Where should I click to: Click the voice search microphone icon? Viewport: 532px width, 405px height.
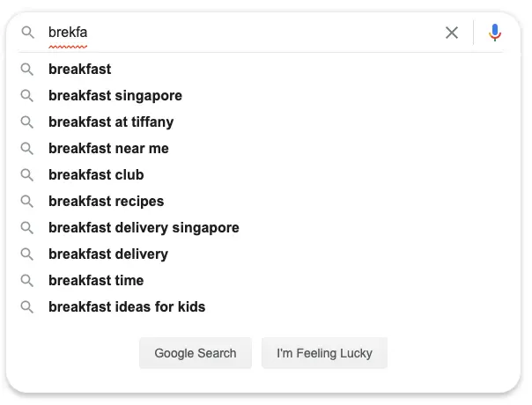click(x=495, y=33)
